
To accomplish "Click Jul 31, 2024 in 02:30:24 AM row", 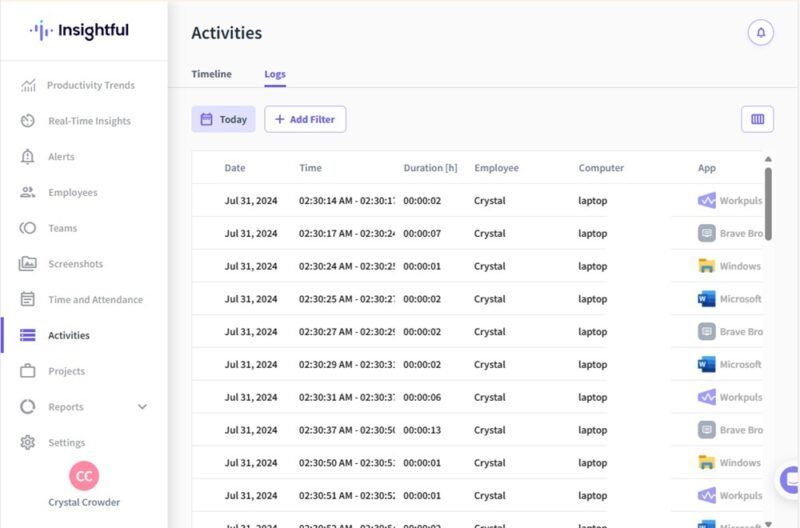I will [251, 266].
